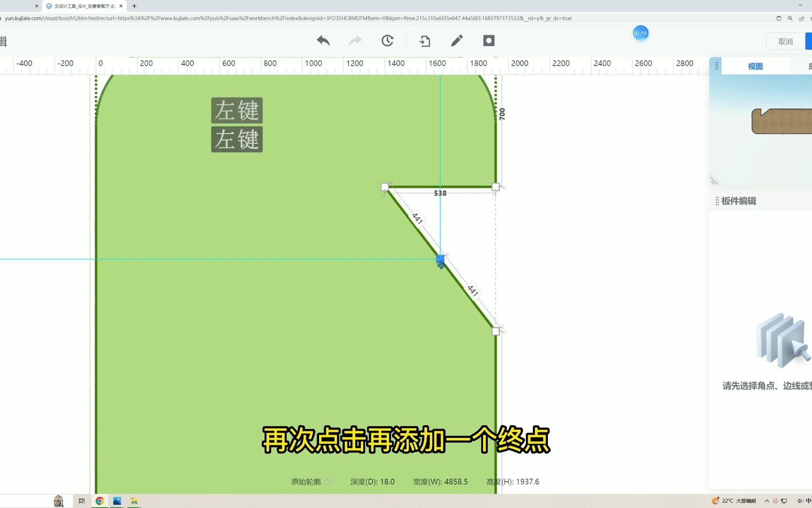Click the import file arrow icon
The image size is (812, 508).
point(425,41)
